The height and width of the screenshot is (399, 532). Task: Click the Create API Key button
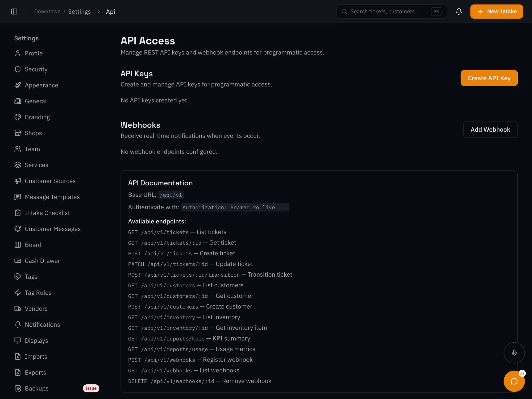coord(489,78)
